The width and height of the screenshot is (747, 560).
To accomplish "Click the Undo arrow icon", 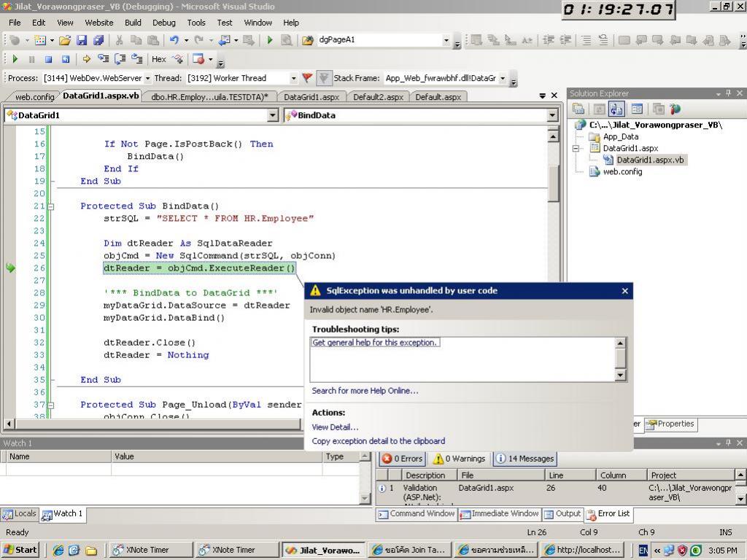I will pyautogui.click(x=174, y=41).
